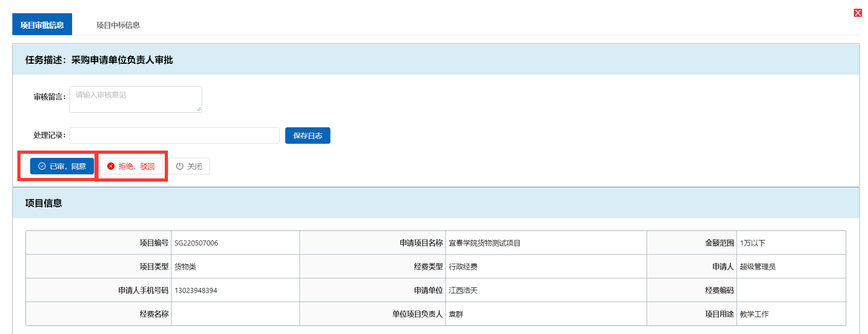Grab the 审核留言 textarea resize handle
The image size is (868, 334).
[199, 110]
